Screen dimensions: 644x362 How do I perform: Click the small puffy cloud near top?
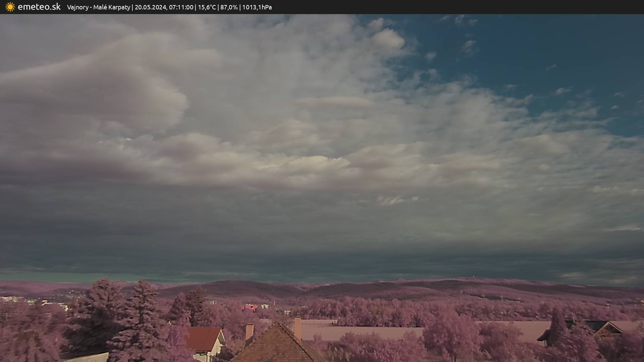(x=387, y=39)
